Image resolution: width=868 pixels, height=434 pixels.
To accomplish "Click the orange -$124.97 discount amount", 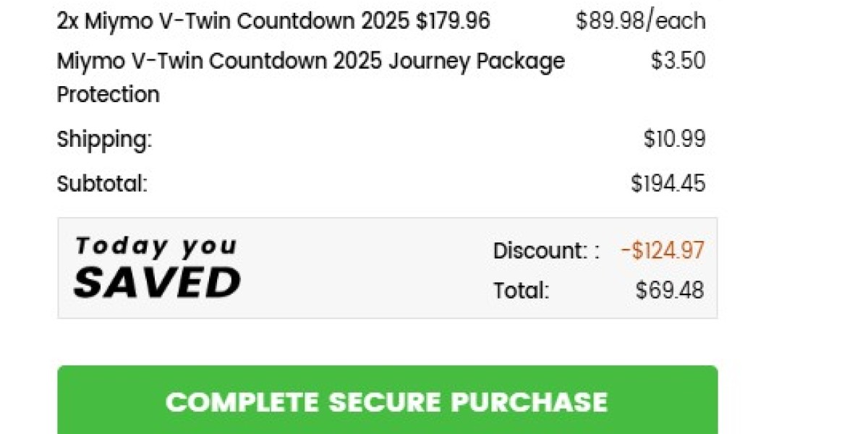I will (x=663, y=251).
